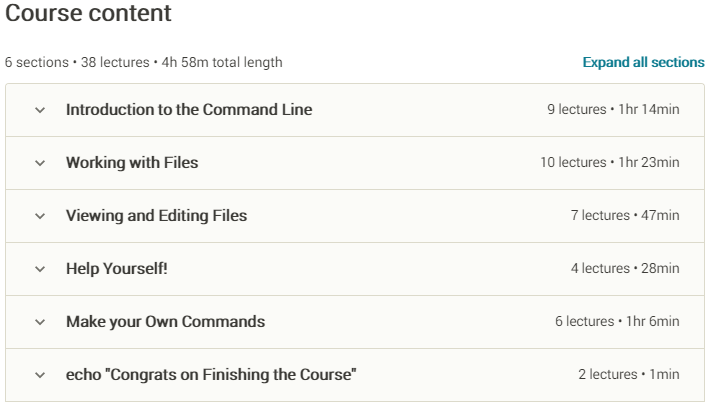The width and height of the screenshot is (710, 407).
Task: Open Make your Own Commands section title
Action: click(165, 322)
